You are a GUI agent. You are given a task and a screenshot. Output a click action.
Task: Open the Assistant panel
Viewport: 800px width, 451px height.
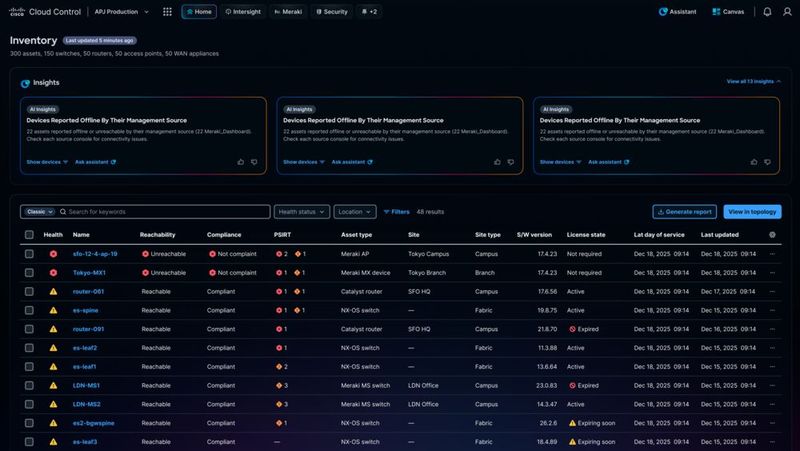pyautogui.click(x=678, y=12)
